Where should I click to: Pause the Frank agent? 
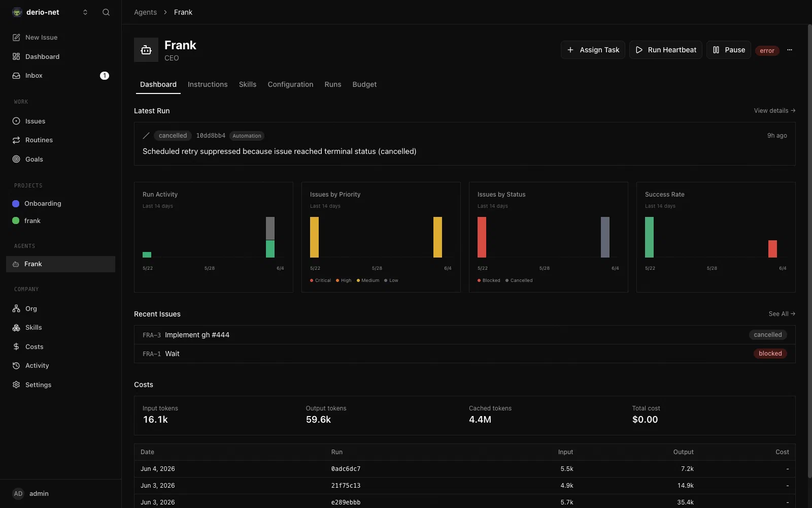(728, 50)
